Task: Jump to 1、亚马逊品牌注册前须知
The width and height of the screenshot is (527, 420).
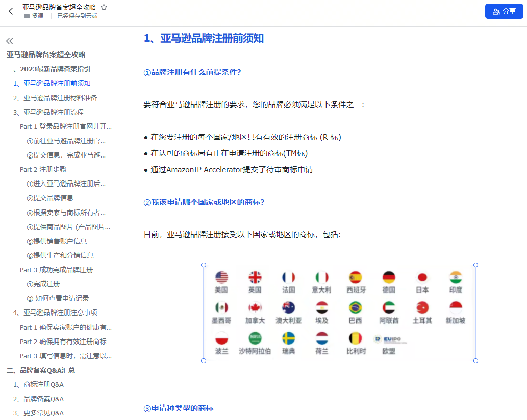Action: tap(52, 83)
